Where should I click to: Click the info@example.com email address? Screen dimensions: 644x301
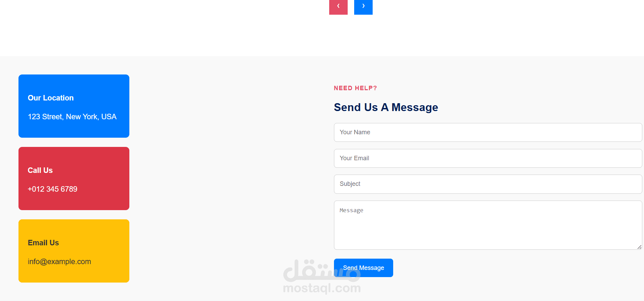coord(60,262)
